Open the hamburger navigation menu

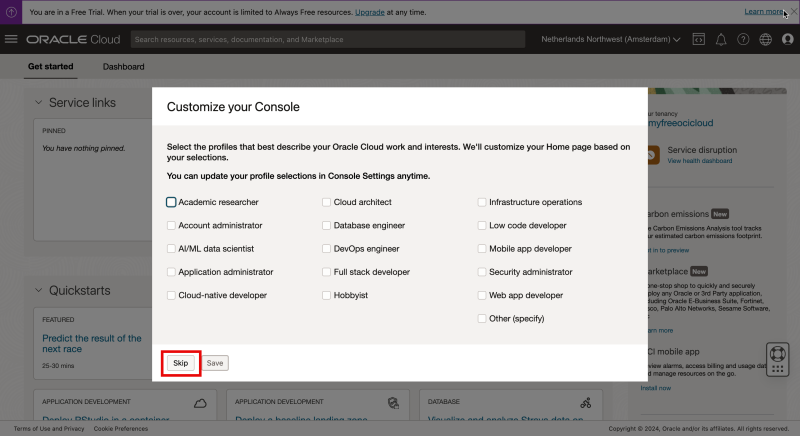coord(12,39)
